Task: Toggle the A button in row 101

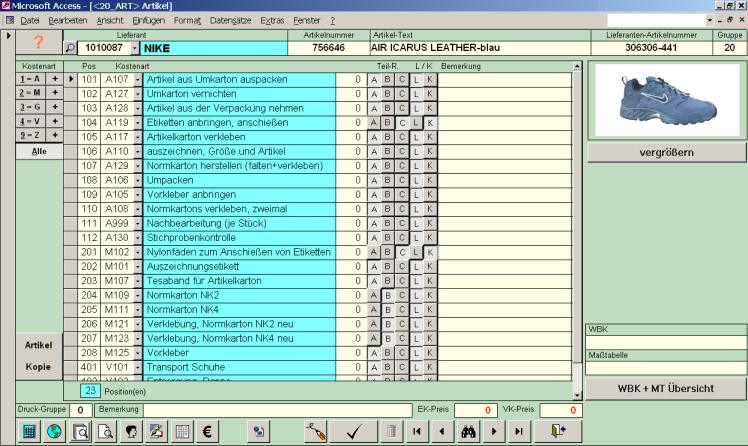Action: point(374,79)
